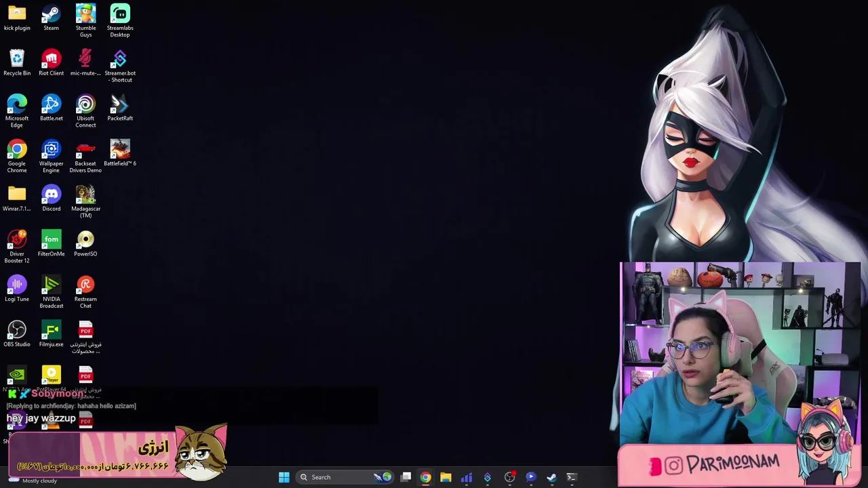The image size is (868, 488).
Task: Open the Google Chrome desktop shortcut
Action: coord(17,157)
